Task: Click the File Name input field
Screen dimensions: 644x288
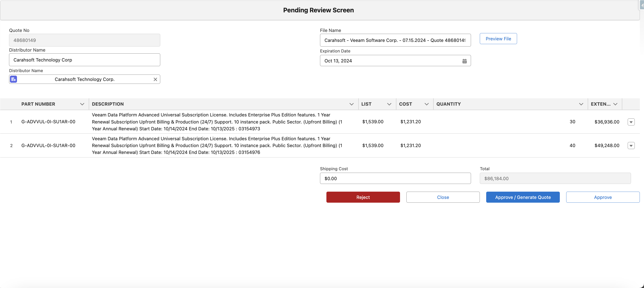Action: (x=395, y=40)
